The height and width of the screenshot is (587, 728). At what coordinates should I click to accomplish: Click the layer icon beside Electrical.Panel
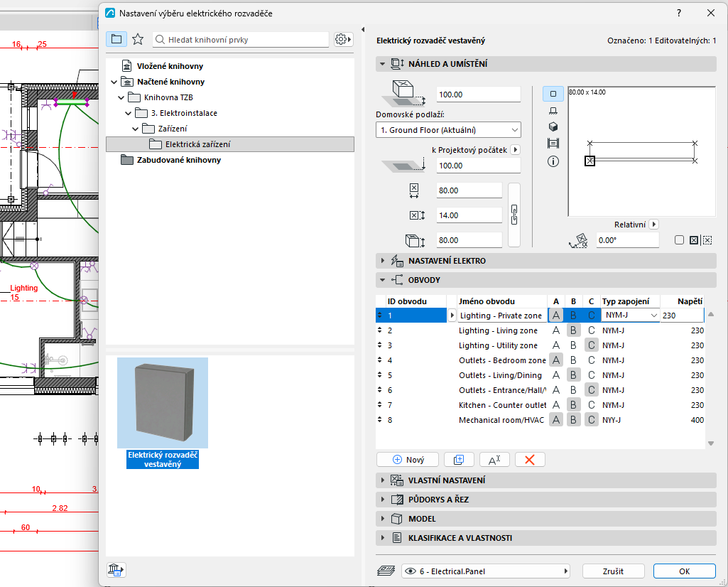[x=386, y=571]
